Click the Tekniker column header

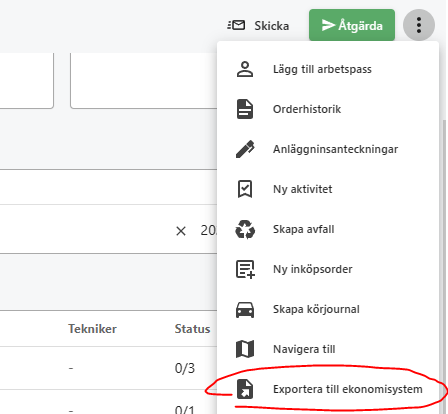click(x=92, y=329)
